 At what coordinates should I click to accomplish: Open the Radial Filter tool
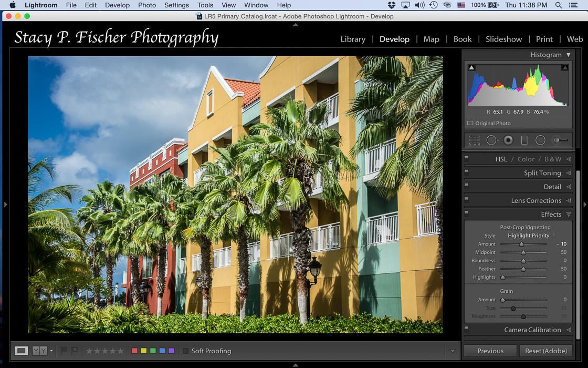pos(540,140)
